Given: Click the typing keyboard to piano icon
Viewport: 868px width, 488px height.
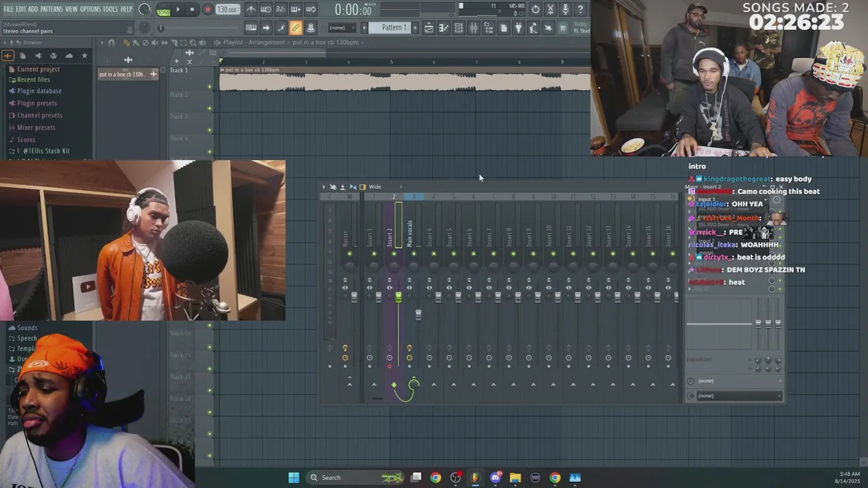Looking at the screenshot, I should (251, 28).
